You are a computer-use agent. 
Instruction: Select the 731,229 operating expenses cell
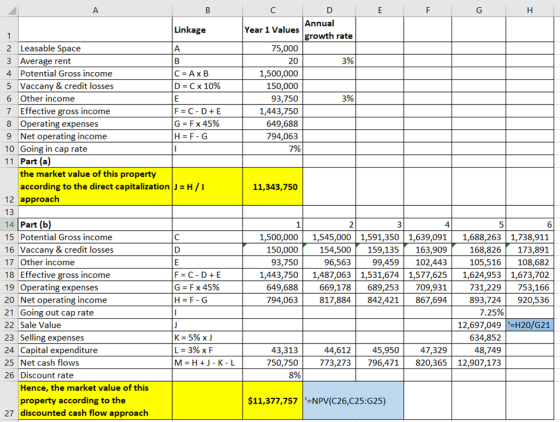[479, 287]
